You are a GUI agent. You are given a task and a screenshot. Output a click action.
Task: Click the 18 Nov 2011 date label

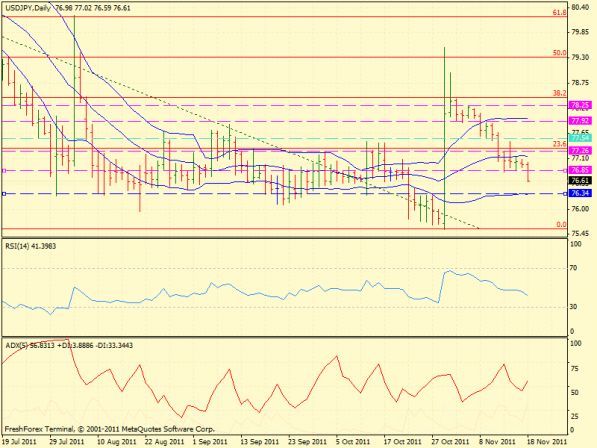[x=547, y=442]
